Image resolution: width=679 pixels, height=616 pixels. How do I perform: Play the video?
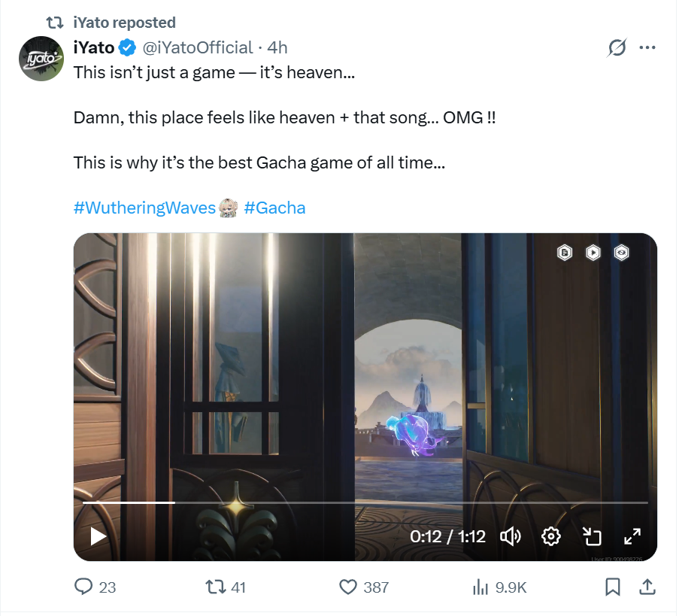99,536
